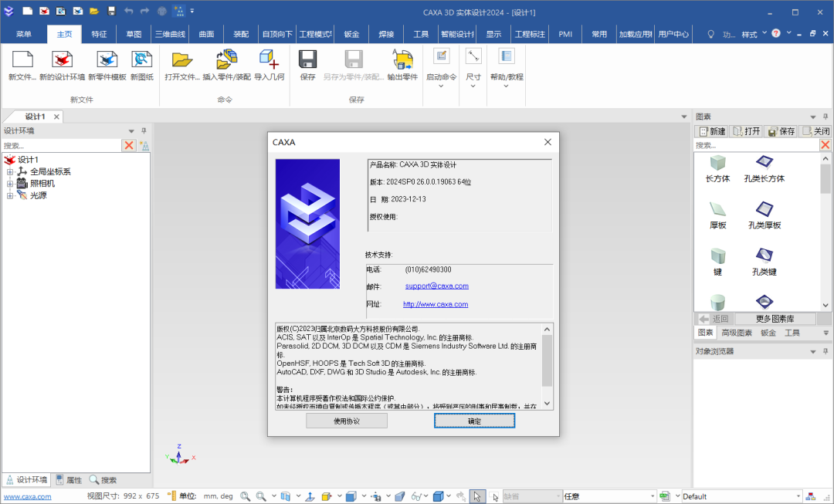Click the lightbulb 功能 search icon
834x504 pixels.
pyautogui.click(x=710, y=34)
